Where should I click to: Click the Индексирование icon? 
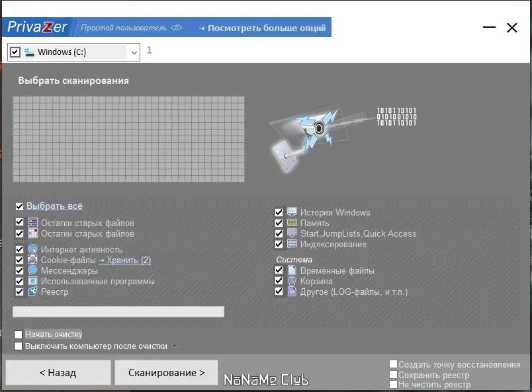tap(292, 244)
